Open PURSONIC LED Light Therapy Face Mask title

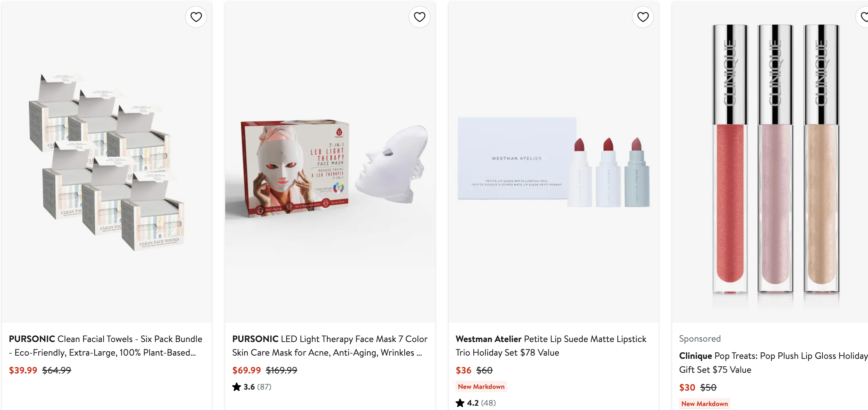tap(330, 346)
